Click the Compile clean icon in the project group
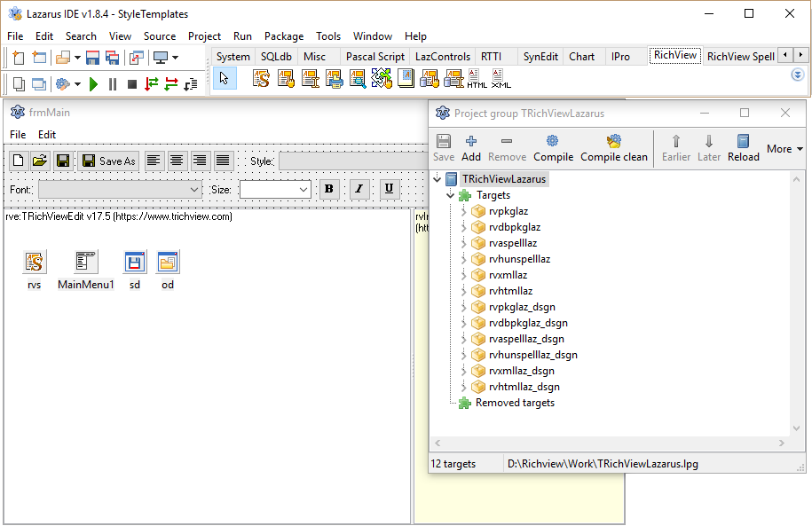Screen dimensions: 812x526 pyautogui.click(x=614, y=142)
